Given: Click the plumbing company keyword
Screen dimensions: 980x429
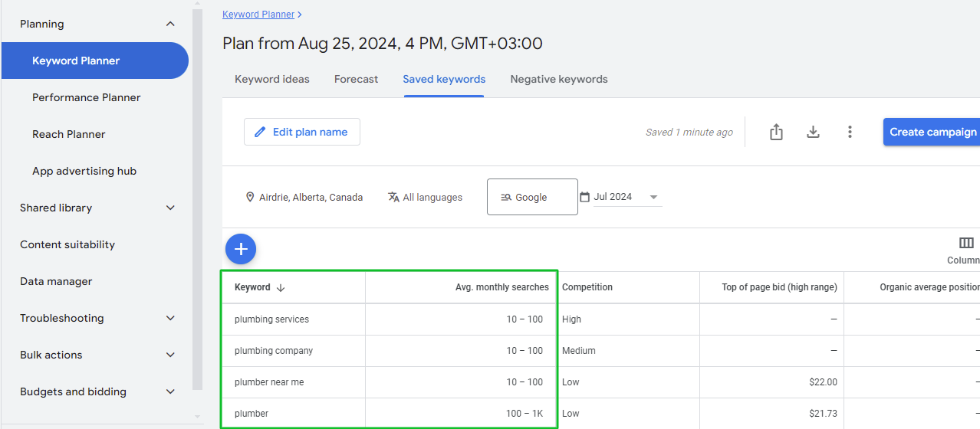Looking at the screenshot, I should [x=274, y=351].
